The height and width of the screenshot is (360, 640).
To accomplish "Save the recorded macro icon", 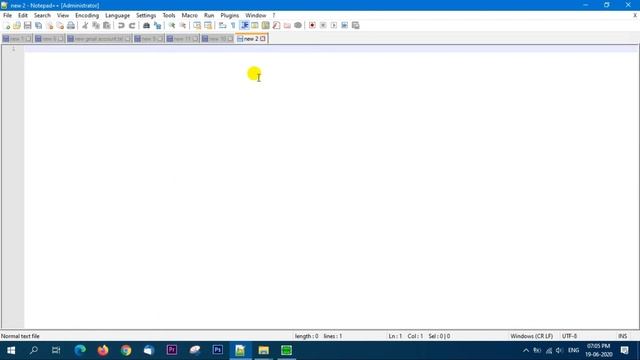I will click(356, 25).
